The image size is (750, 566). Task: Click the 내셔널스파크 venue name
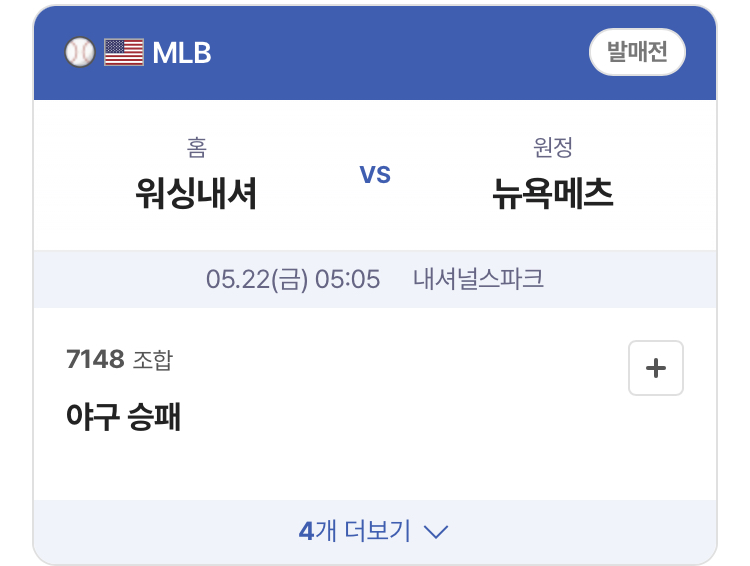coord(478,278)
